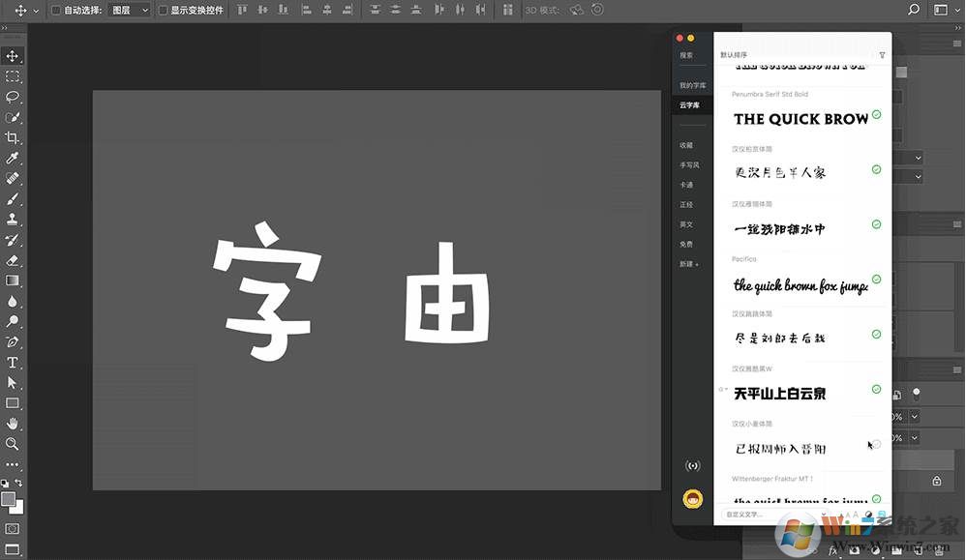Toggle activation of the 汉仪小麦体简 font
Screen dimensions: 966x560
pyautogui.click(x=876, y=444)
